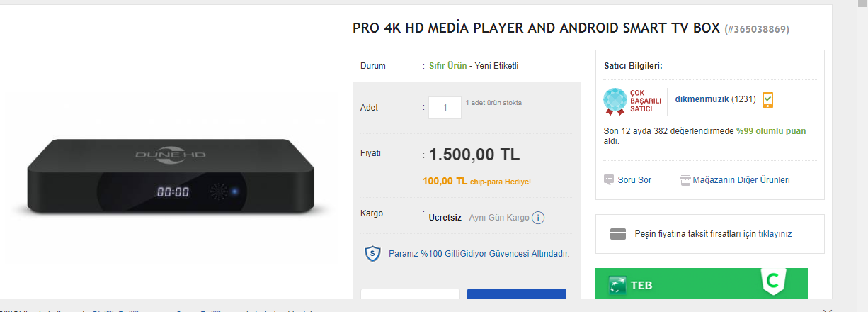The image size is (868, 312).
Task: Click the green TEB banner
Action: [701, 284]
